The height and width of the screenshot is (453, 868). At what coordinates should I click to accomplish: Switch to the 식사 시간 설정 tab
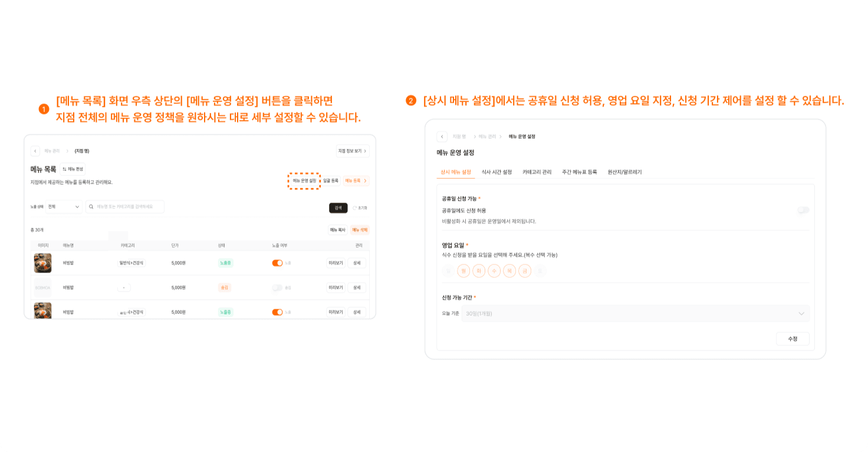pyautogui.click(x=497, y=172)
